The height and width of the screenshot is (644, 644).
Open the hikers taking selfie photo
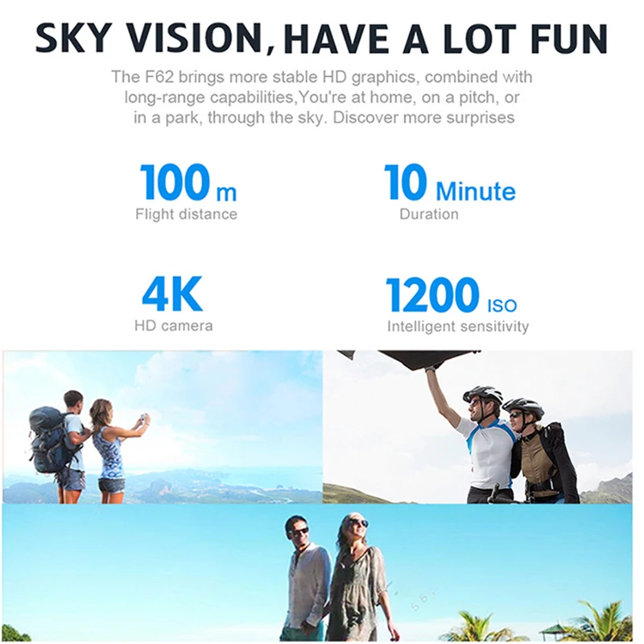point(163,427)
